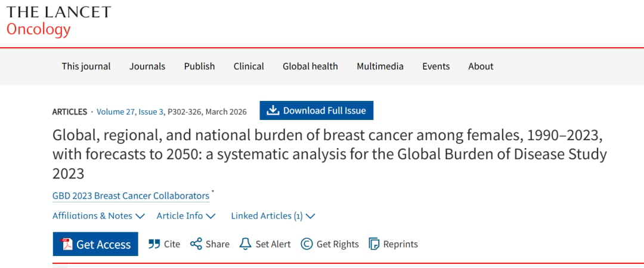644x268 pixels.
Task: Open the Global health menu
Action: [310, 66]
